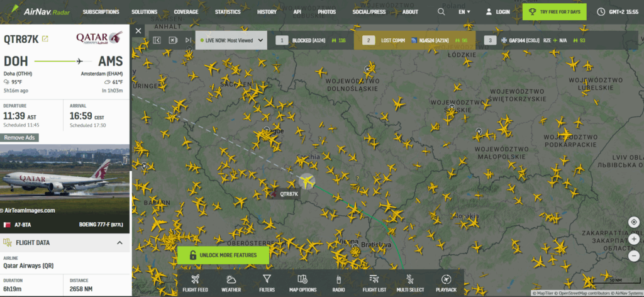Screen dimensions: 644x297
Task: Click the collapse-to-start icon in the most-viewed bar
Action: (x=157, y=40)
